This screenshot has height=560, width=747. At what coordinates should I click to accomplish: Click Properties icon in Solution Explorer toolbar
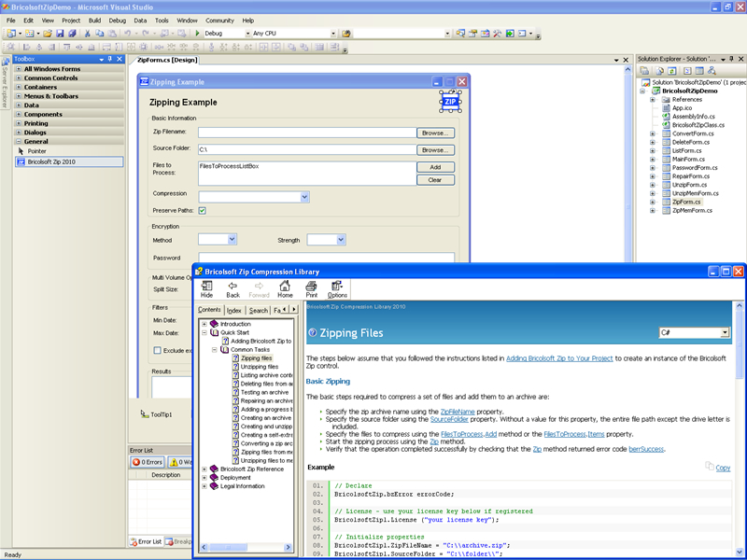644,71
